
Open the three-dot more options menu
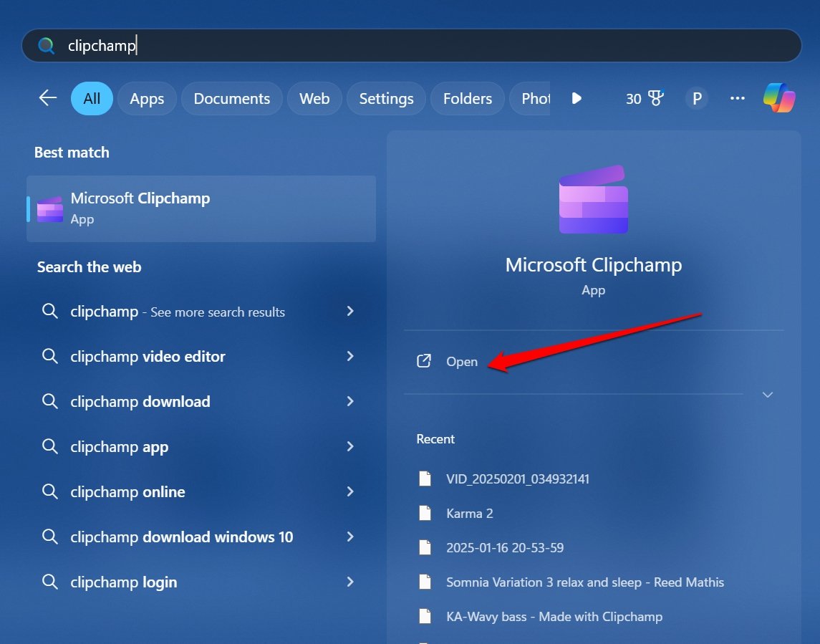coord(738,98)
